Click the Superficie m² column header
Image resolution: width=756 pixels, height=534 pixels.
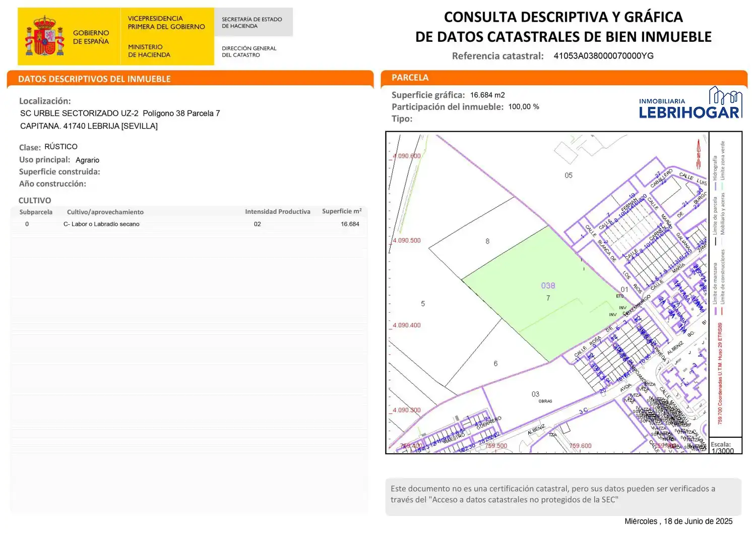[x=342, y=211]
